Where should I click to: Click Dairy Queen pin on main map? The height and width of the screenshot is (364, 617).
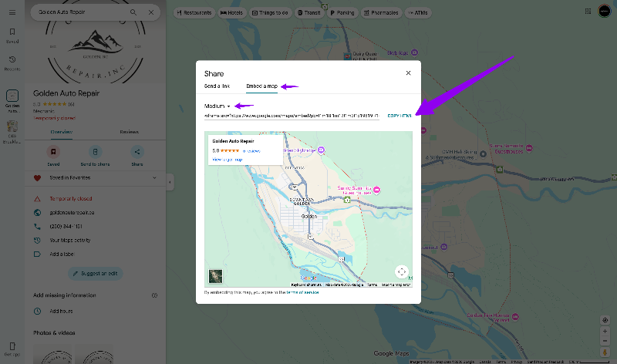pos(347,56)
